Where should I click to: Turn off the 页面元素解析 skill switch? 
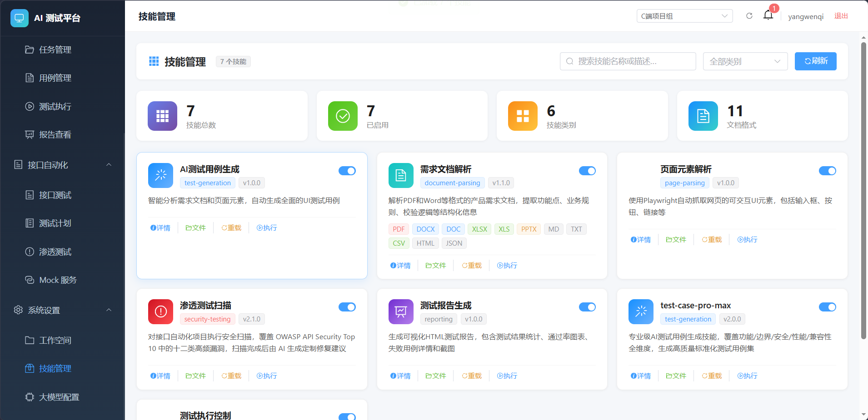[x=827, y=171]
